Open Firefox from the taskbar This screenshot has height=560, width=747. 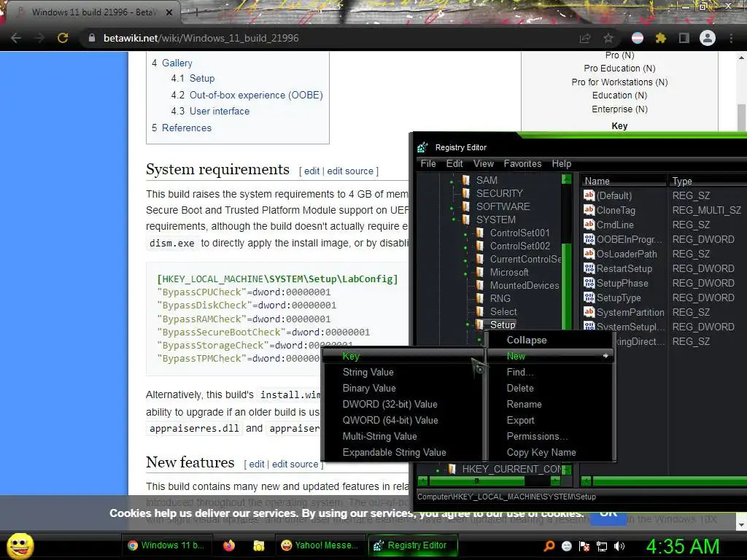point(229,545)
